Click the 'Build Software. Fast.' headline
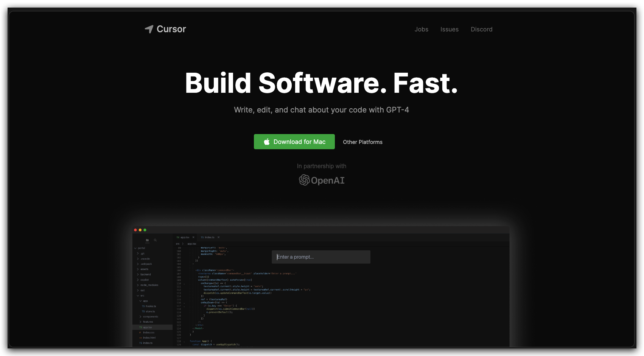 tap(321, 83)
